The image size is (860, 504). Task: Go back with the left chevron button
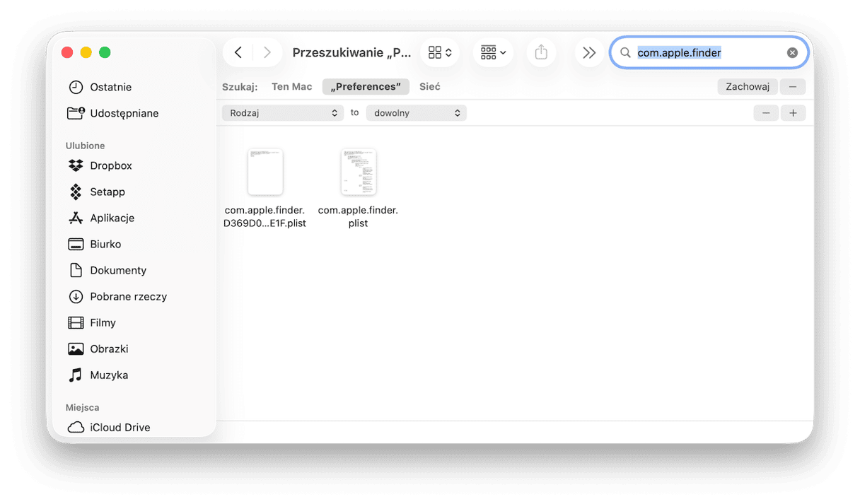point(238,52)
